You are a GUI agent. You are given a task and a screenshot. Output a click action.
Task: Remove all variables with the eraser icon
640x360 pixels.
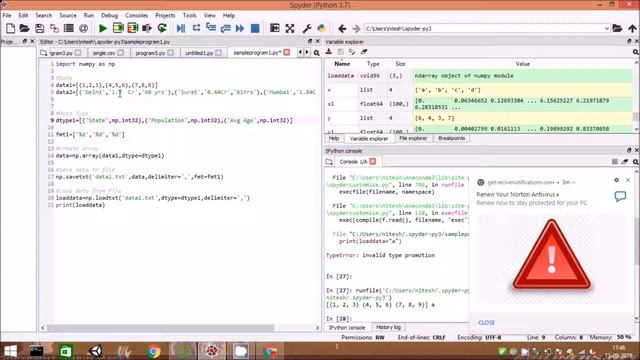click(x=364, y=52)
